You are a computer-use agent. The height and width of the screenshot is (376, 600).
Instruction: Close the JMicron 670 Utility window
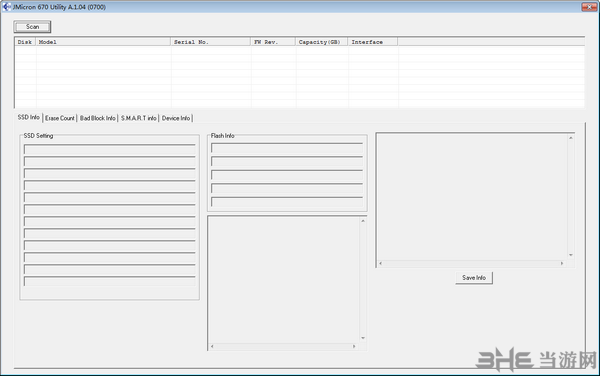coord(589,7)
